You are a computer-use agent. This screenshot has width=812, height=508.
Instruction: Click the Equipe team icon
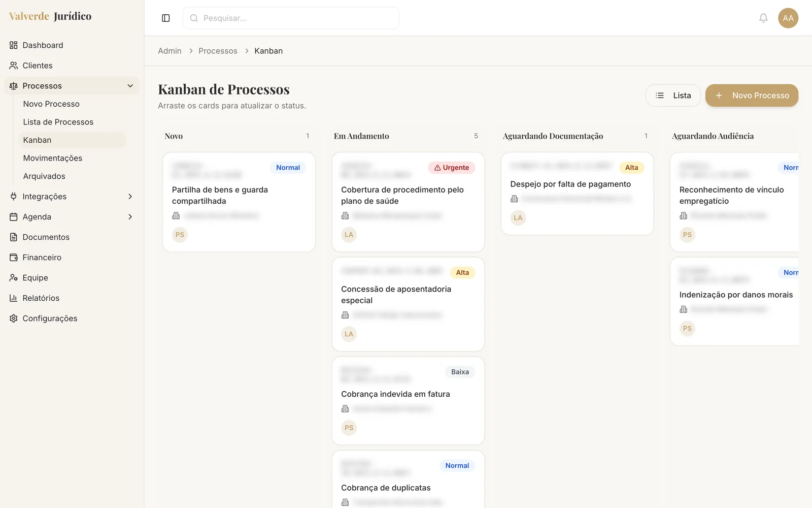pyautogui.click(x=14, y=278)
